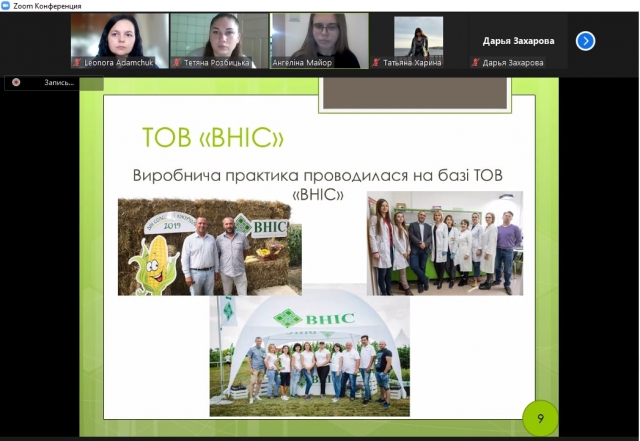The width and height of the screenshot is (640, 441).
Task: Click the slide number 9 circle
Action: (540, 418)
